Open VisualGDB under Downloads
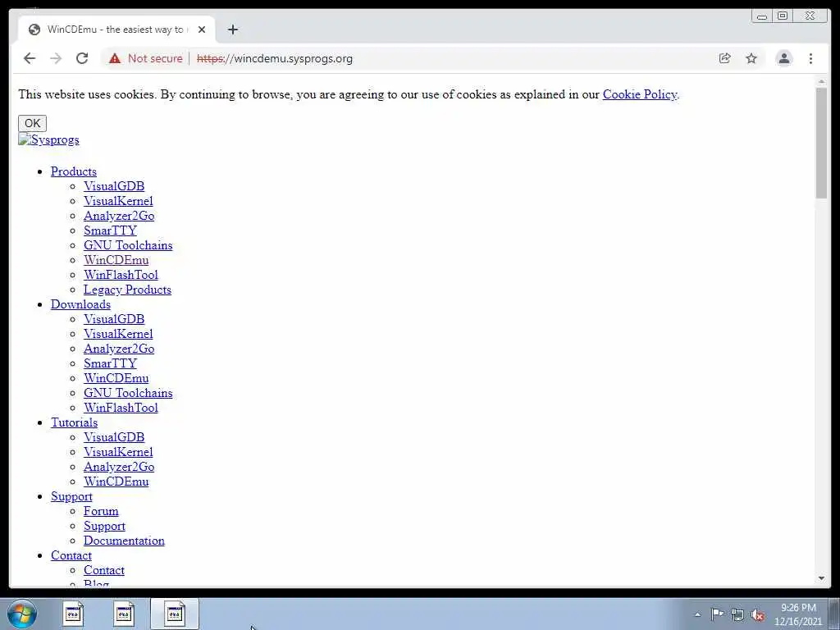 tap(113, 319)
